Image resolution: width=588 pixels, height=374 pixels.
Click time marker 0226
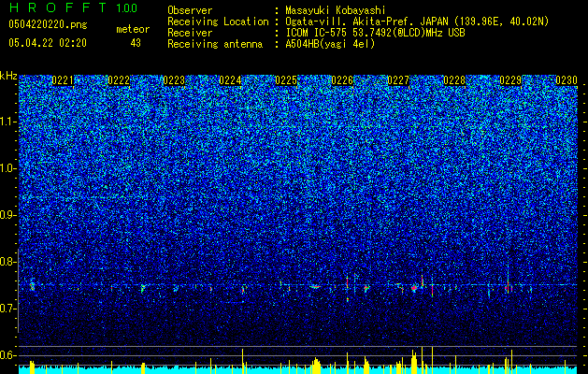click(342, 80)
